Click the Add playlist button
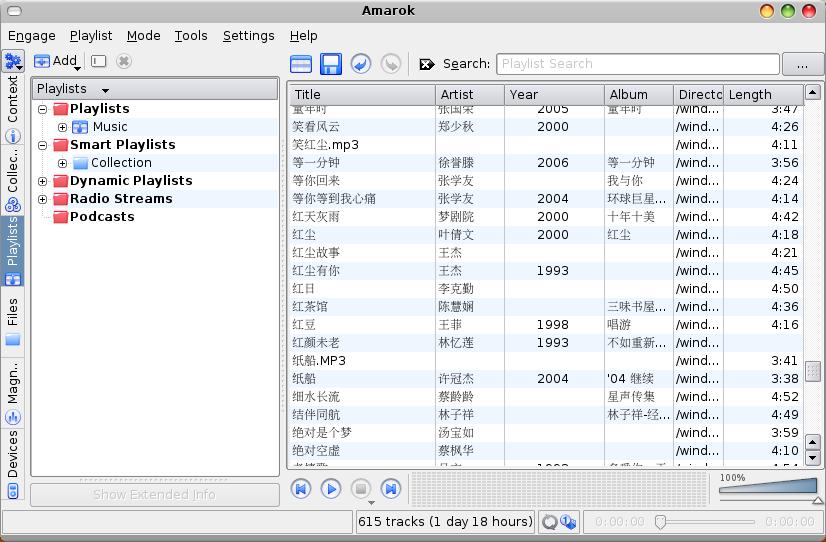Screen dimensions: 826x542 pos(57,61)
